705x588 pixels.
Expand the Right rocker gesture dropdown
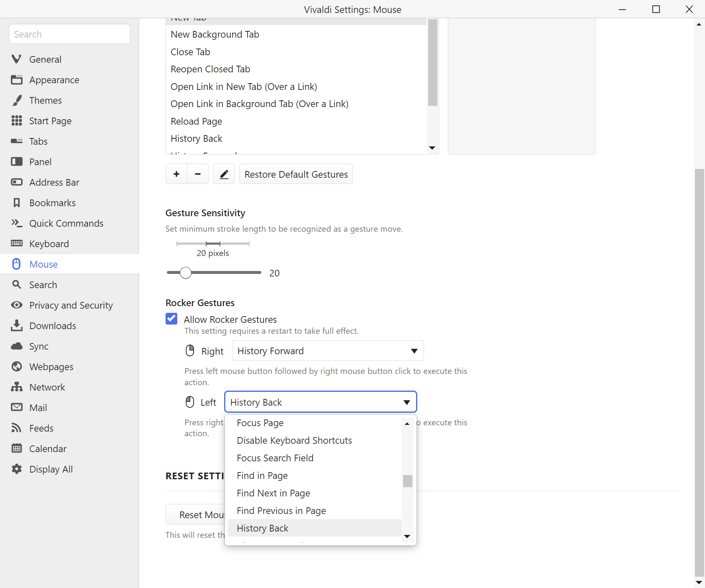pyautogui.click(x=328, y=351)
